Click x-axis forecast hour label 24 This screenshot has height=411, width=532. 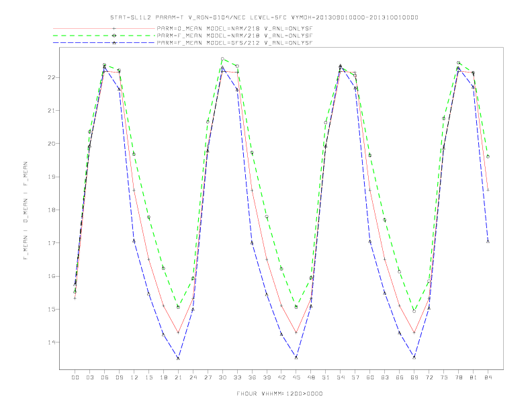click(193, 377)
